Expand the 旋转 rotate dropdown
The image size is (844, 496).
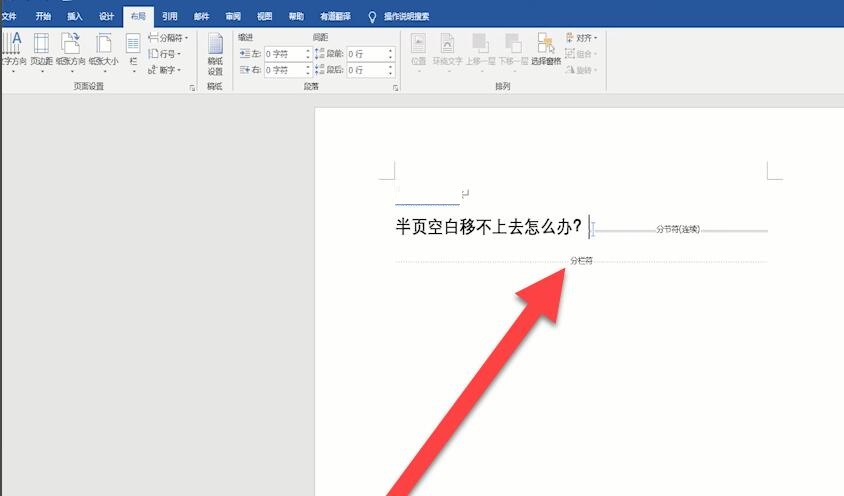(x=581, y=70)
